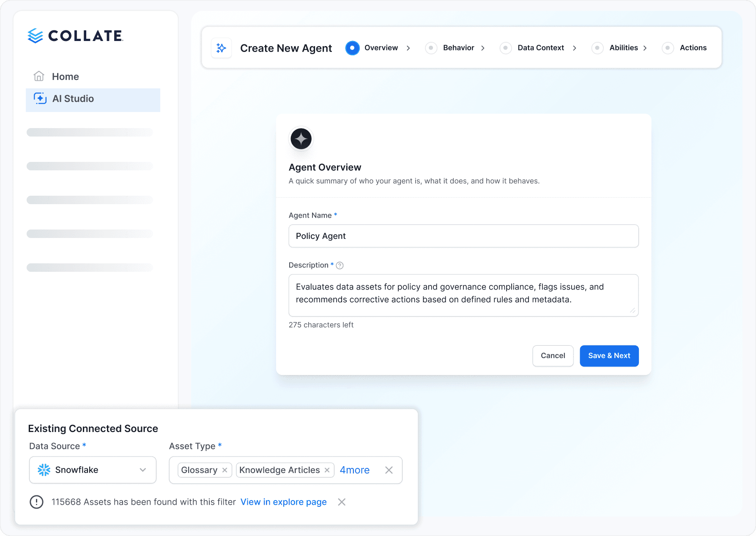Open Home from sidebar house icon

click(39, 76)
